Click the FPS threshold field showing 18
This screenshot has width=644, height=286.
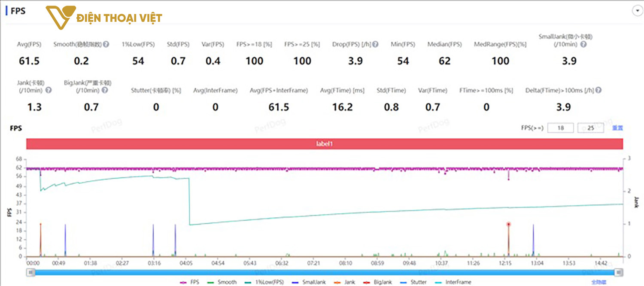point(560,128)
